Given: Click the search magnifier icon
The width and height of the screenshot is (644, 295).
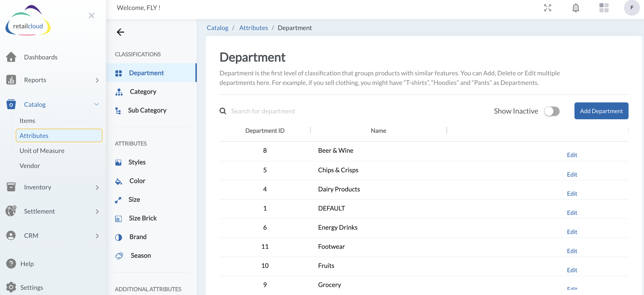Looking at the screenshot, I should pyautogui.click(x=222, y=111).
